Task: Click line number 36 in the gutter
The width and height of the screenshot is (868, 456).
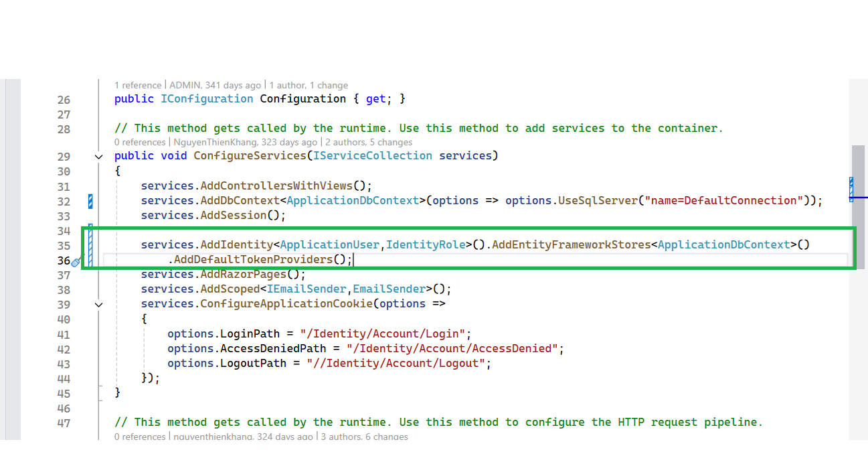Action: click(64, 260)
